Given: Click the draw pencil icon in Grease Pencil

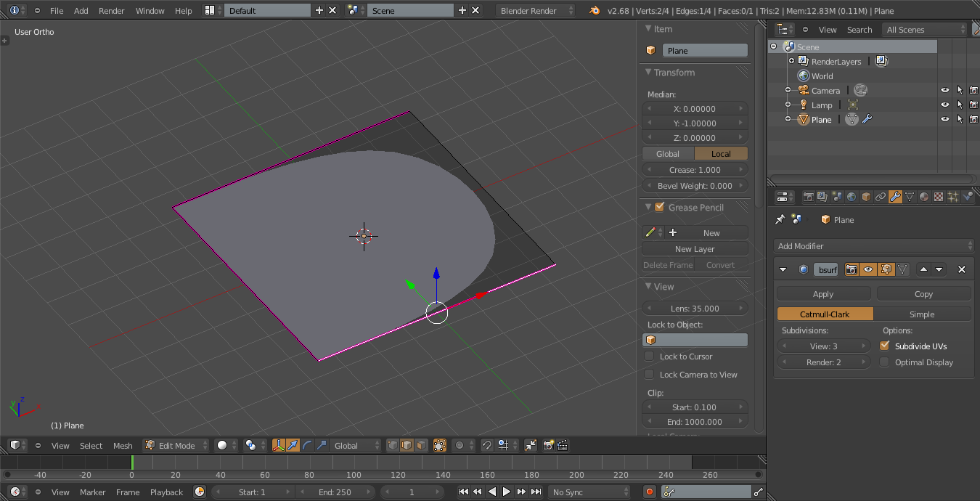Looking at the screenshot, I should (651, 232).
